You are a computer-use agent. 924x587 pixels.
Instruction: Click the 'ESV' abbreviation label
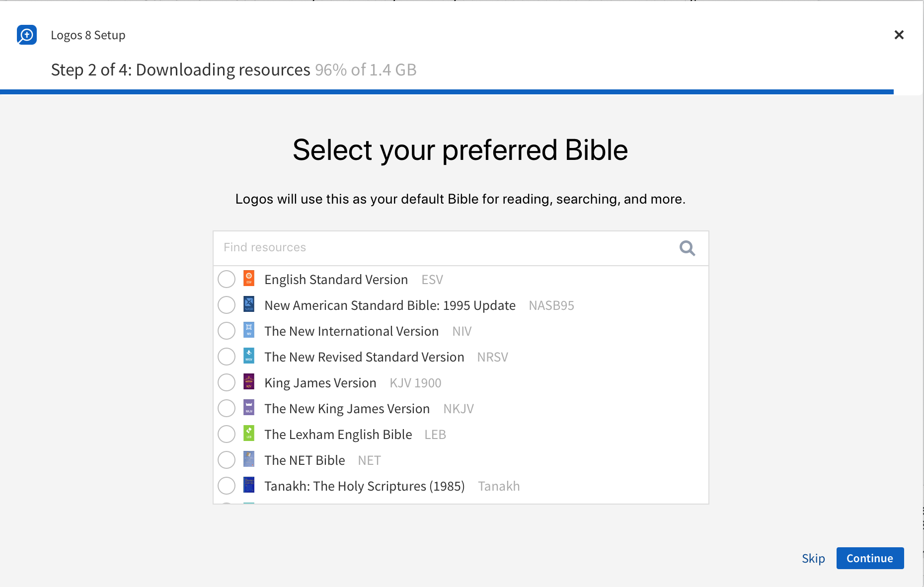432,280
